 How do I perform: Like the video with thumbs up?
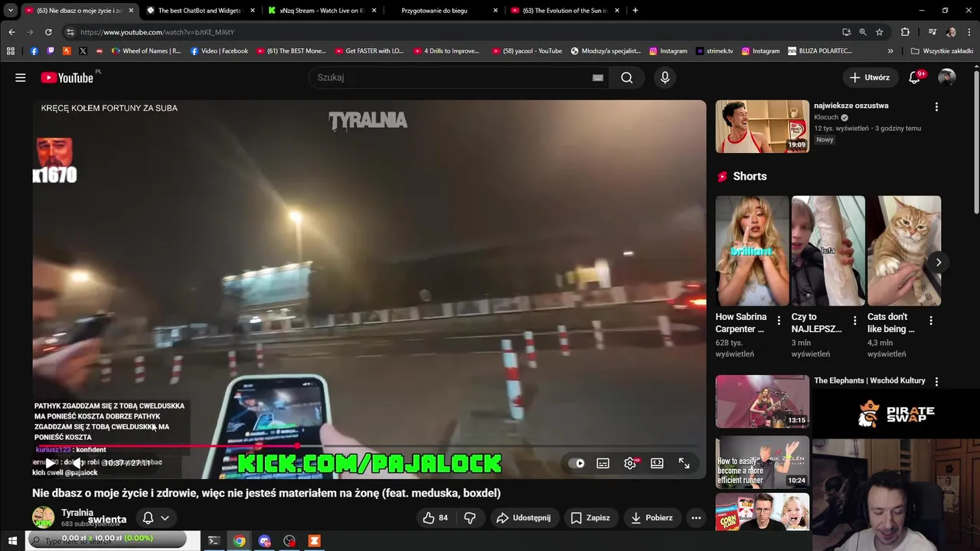436,518
